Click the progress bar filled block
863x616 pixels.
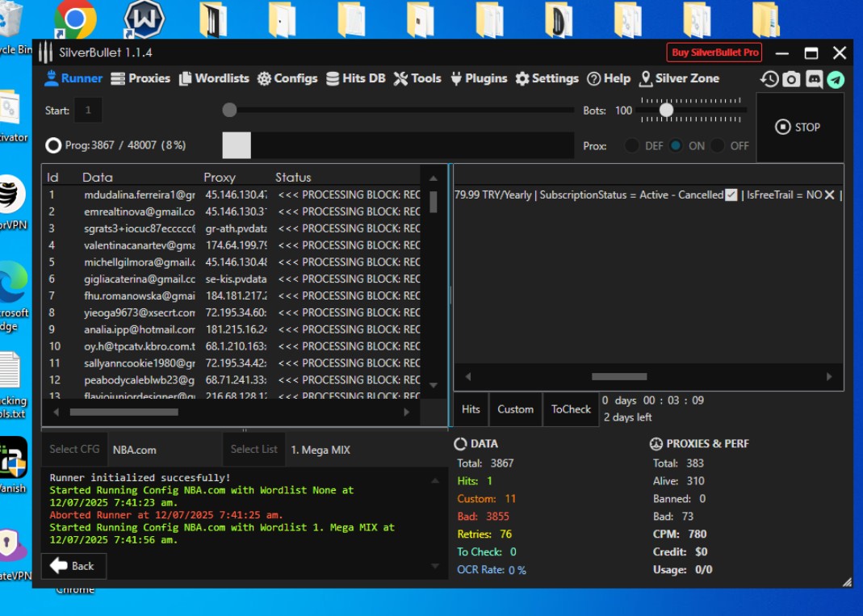click(x=237, y=145)
